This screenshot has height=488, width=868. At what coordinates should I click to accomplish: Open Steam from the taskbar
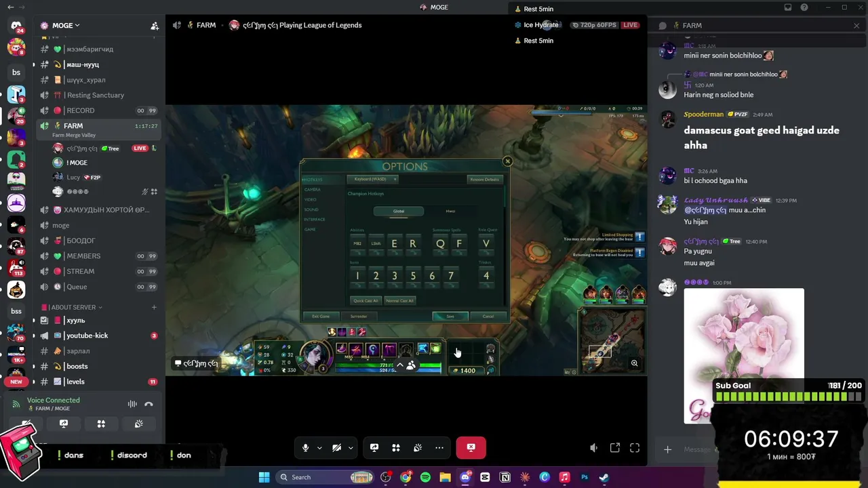click(604, 477)
